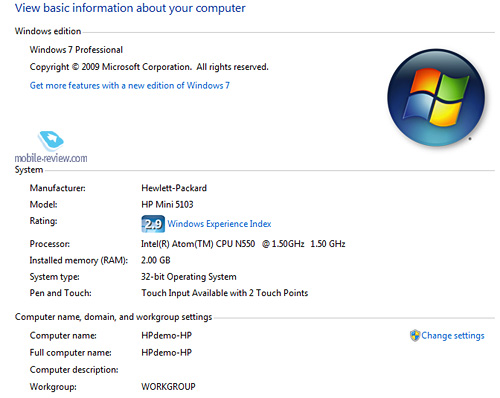Click the View basic information heading
This screenshot has width=500, height=398.
click(130, 8)
